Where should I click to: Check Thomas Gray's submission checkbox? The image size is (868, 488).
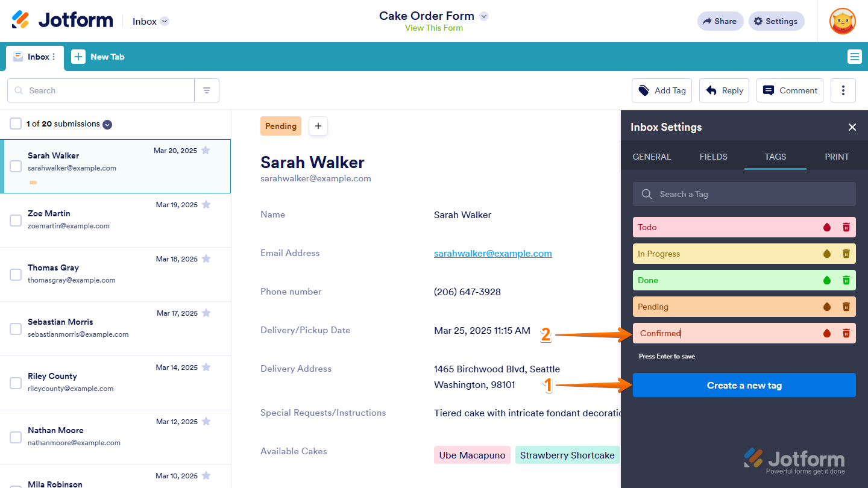(15, 274)
